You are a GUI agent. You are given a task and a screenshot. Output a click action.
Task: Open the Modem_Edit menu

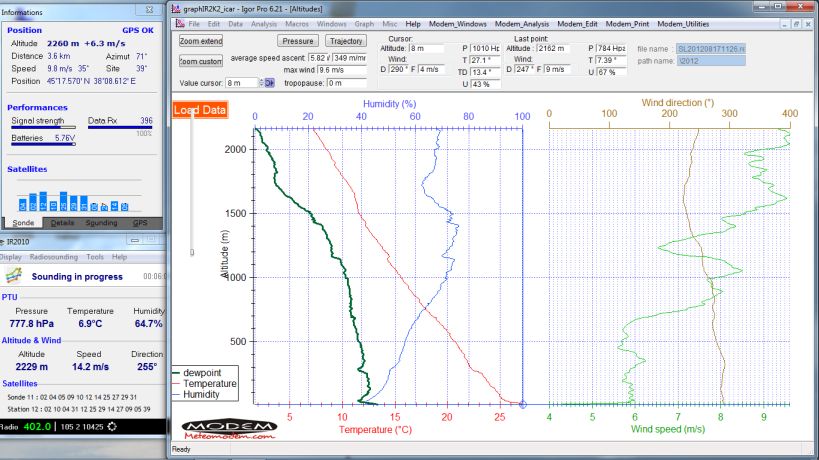click(x=577, y=24)
